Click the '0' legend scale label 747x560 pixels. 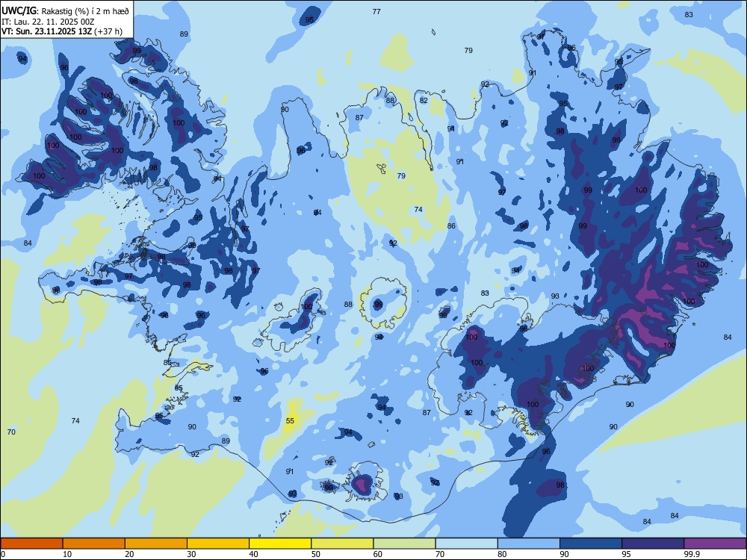click(3, 554)
